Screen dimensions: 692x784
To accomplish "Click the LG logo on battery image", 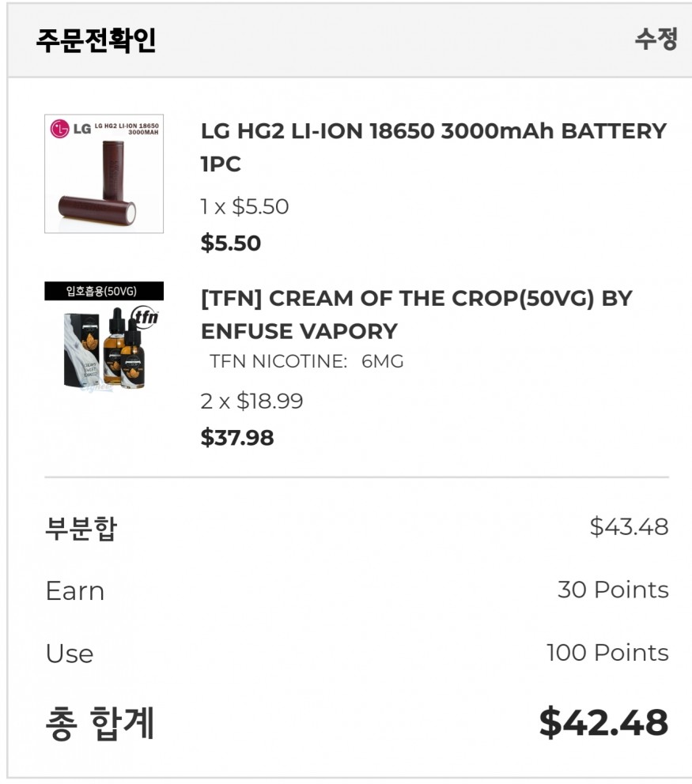I will tap(70, 128).
